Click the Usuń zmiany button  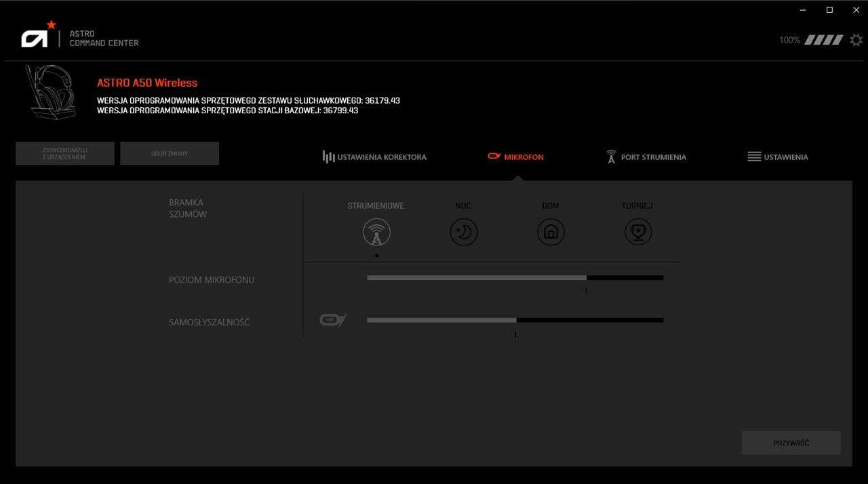click(x=170, y=153)
